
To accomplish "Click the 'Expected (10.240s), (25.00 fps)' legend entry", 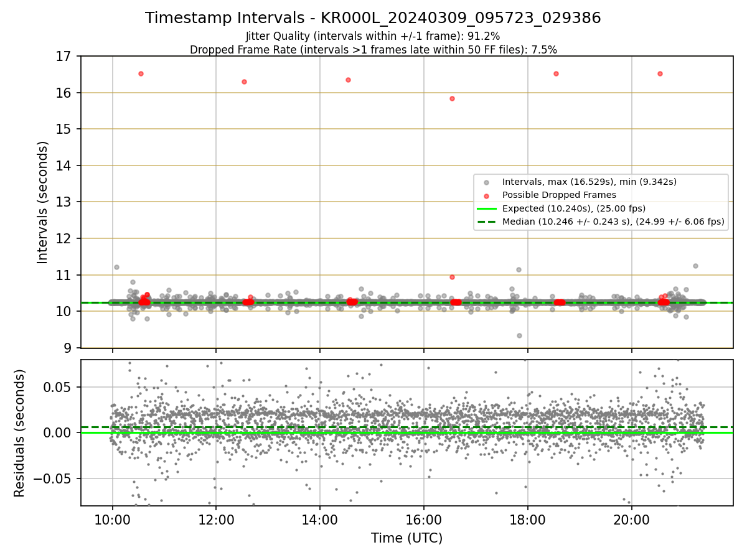I will tap(573, 208).
